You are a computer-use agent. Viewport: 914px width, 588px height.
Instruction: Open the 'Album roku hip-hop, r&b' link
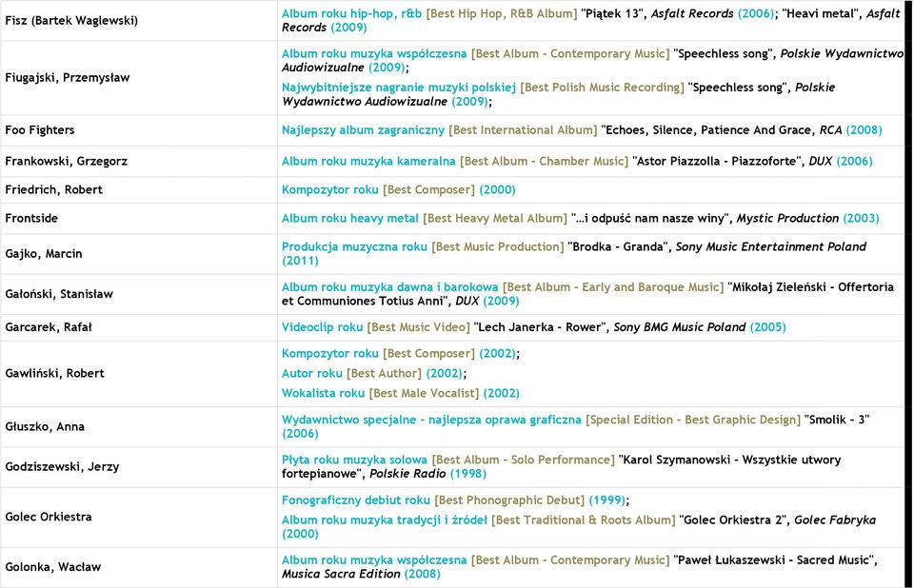point(351,13)
